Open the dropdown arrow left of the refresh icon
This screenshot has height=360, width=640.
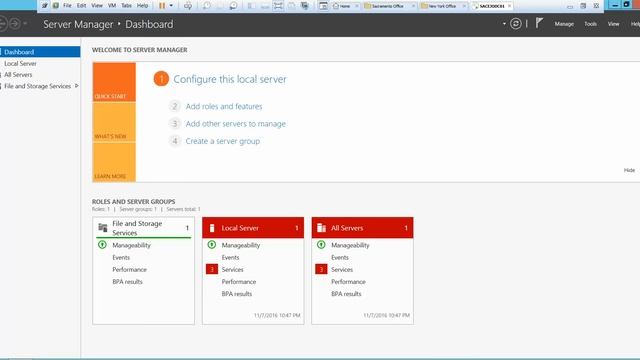point(504,24)
